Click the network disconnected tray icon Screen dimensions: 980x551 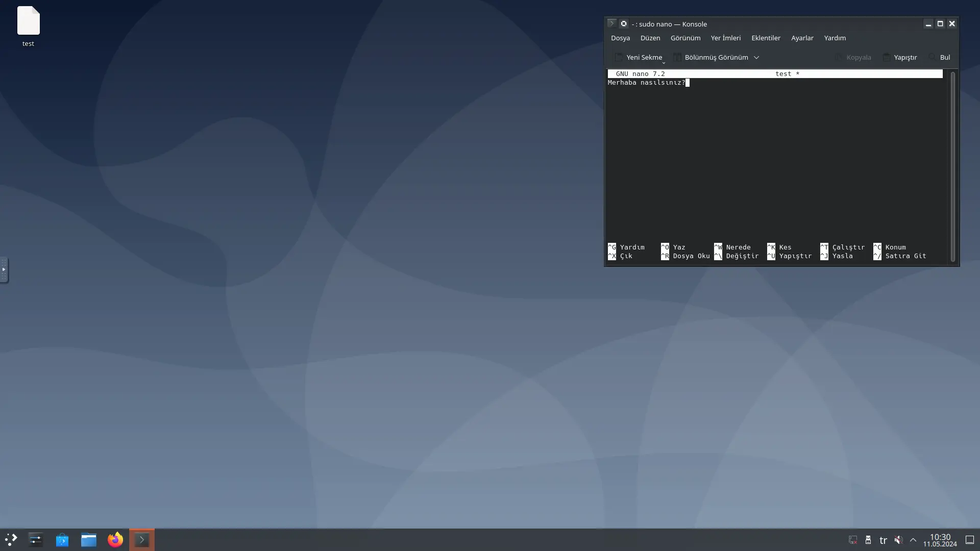pyautogui.click(x=853, y=540)
